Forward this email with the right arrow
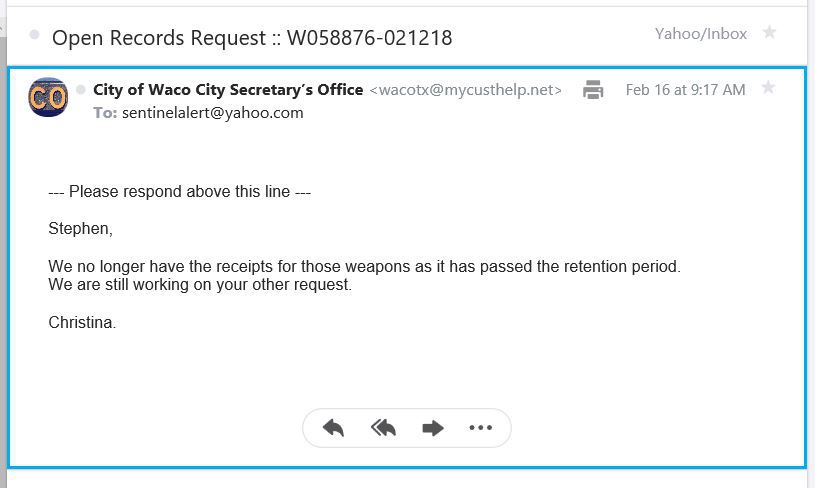 432,428
